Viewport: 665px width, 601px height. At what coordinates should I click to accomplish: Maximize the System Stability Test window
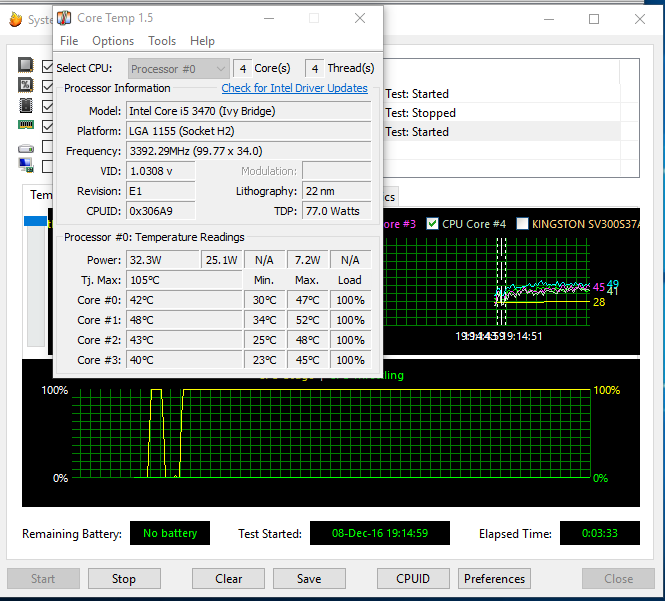[594, 19]
